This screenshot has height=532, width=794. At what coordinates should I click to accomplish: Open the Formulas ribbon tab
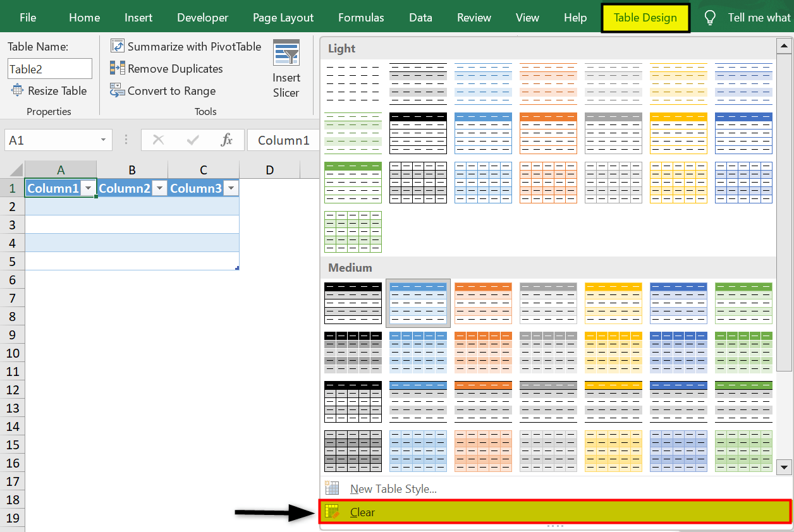361,17
